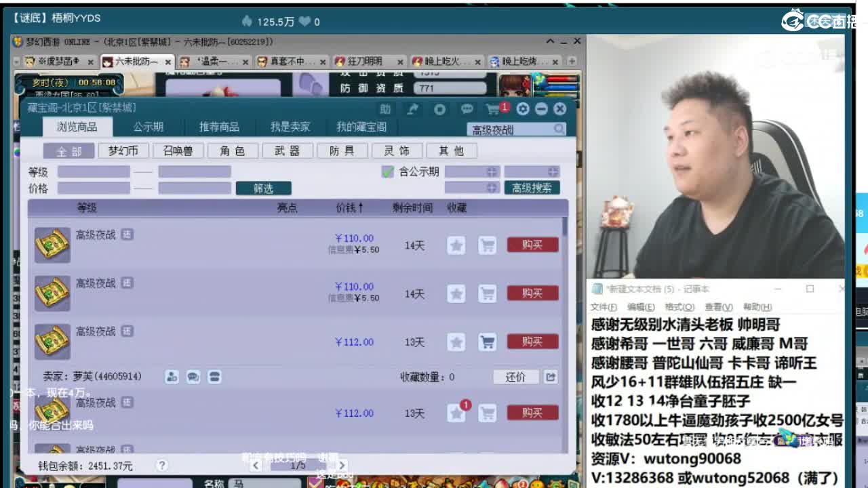The image size is (868, 488).
Task: Switch to 公示期 tab
Action: pos(149,127)
